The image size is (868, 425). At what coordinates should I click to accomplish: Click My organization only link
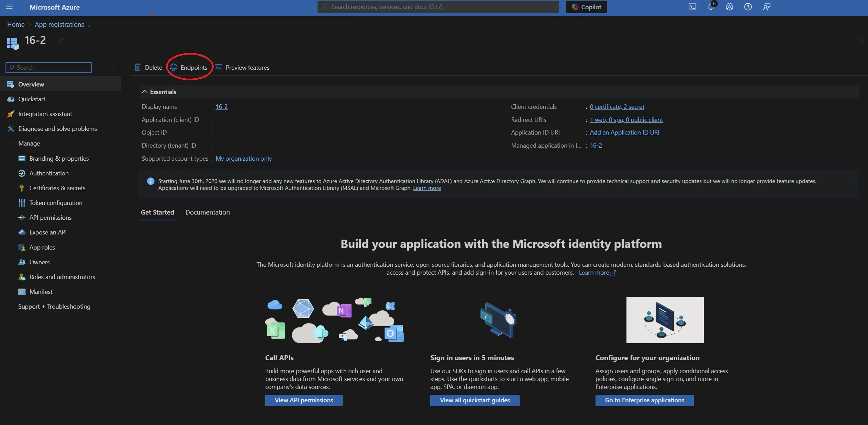click(243, 159)
